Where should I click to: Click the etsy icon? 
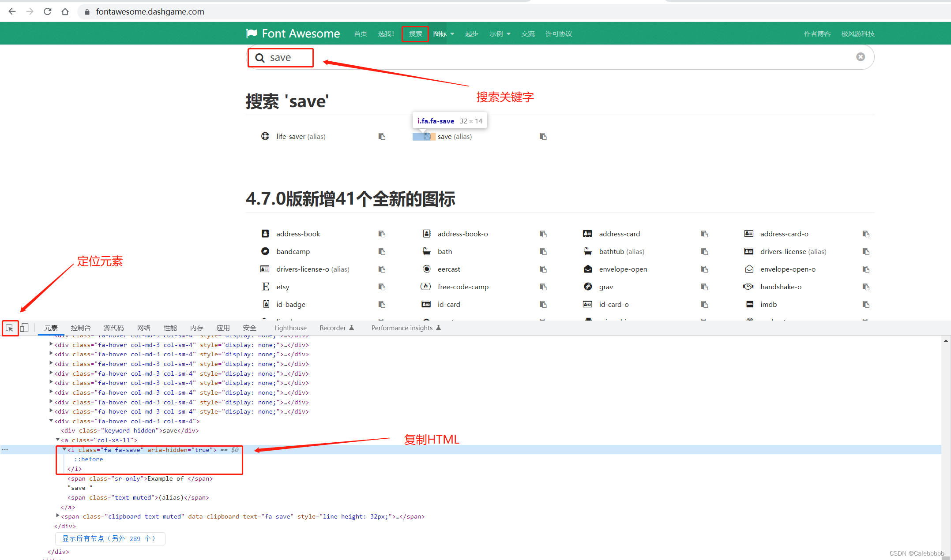[x=266, y=287]
